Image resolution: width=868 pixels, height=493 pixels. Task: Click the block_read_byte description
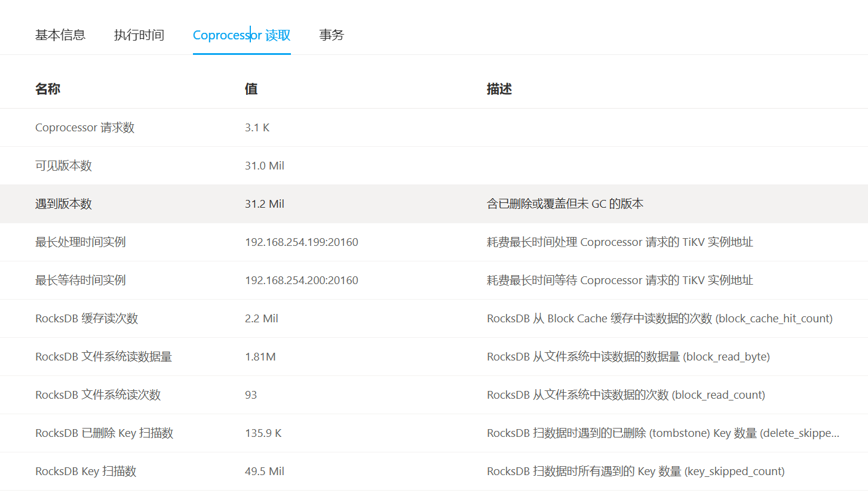(628, 357)
